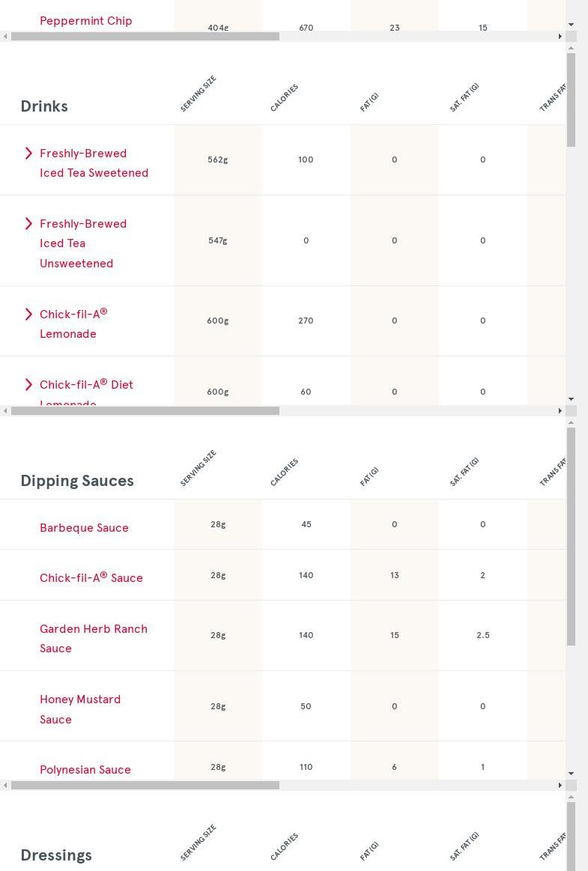
Task: Open Polynesian Sauce link
Action: tap(85, 769)
